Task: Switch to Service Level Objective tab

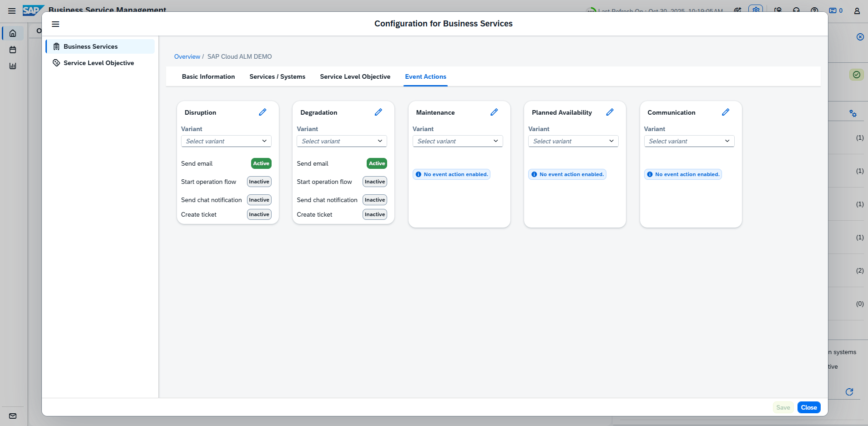Action: tap(355, 76)
